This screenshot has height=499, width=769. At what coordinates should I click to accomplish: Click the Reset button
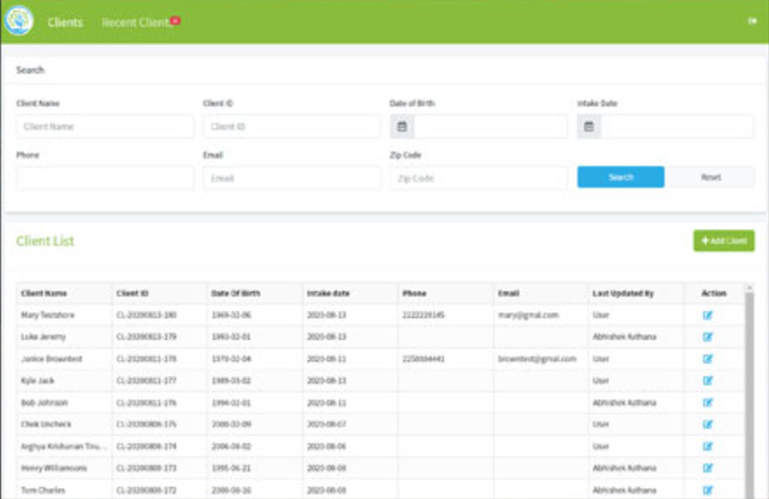[x=711, y=177]
